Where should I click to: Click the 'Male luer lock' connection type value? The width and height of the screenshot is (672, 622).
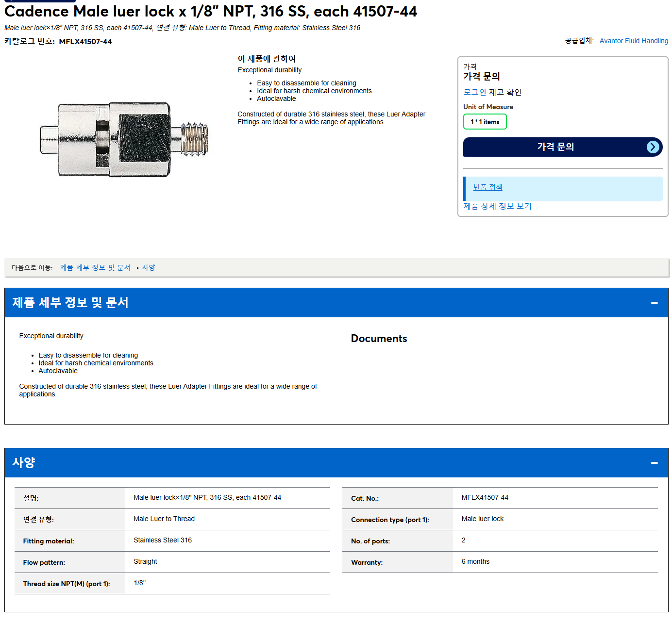[x=483, y=519]
